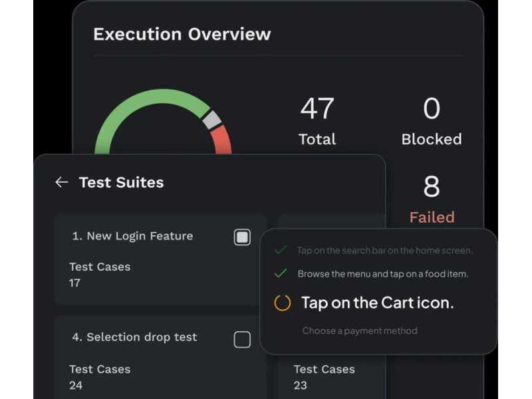The image size is (532, 399).
Task: Toggle the New Login Feature checkbox
Action: click(x=242, y=237)
